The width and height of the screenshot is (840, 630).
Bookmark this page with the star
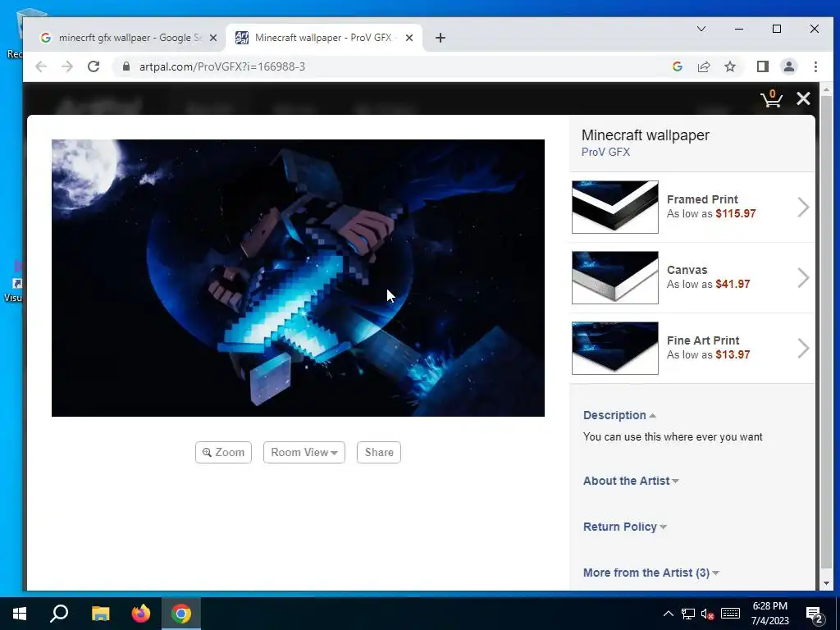point(729,66)
